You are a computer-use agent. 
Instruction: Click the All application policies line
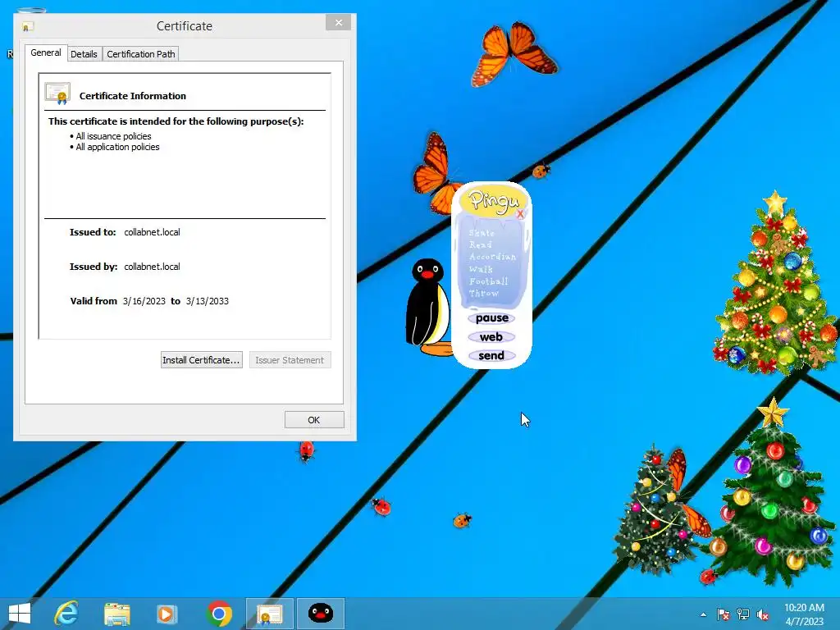(x=117, y=147)
